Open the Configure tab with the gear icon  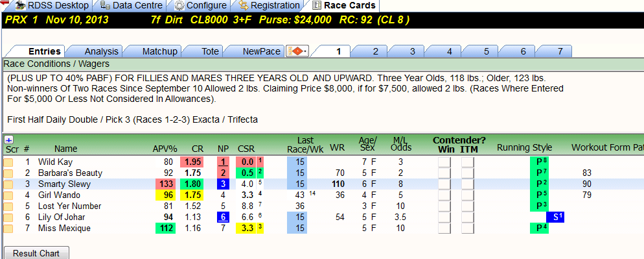coord(200,5)
